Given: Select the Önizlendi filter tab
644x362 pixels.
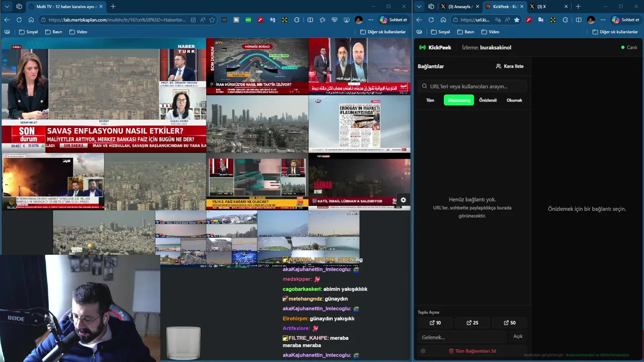Looking at the screenshot, I should point(488,100).
